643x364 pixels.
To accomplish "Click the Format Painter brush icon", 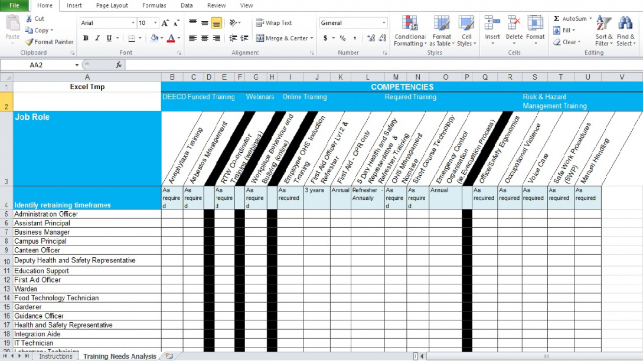I will (30, 42).
